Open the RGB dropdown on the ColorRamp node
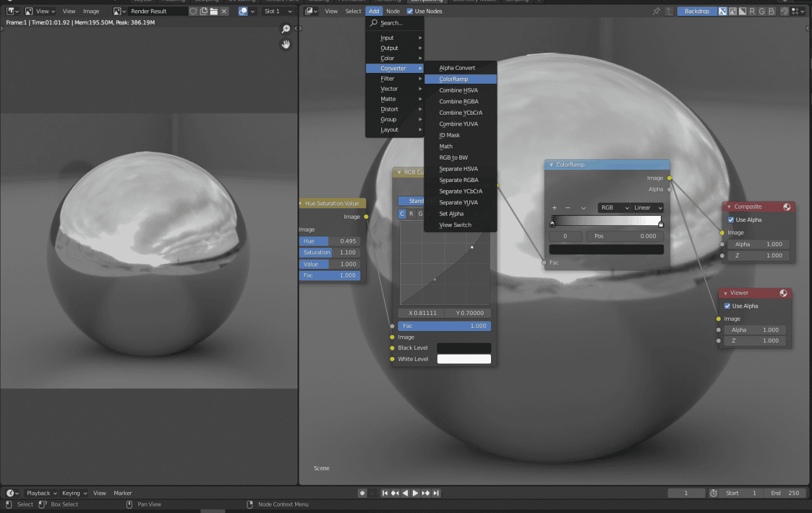The image size is (812, 513). 613,207
